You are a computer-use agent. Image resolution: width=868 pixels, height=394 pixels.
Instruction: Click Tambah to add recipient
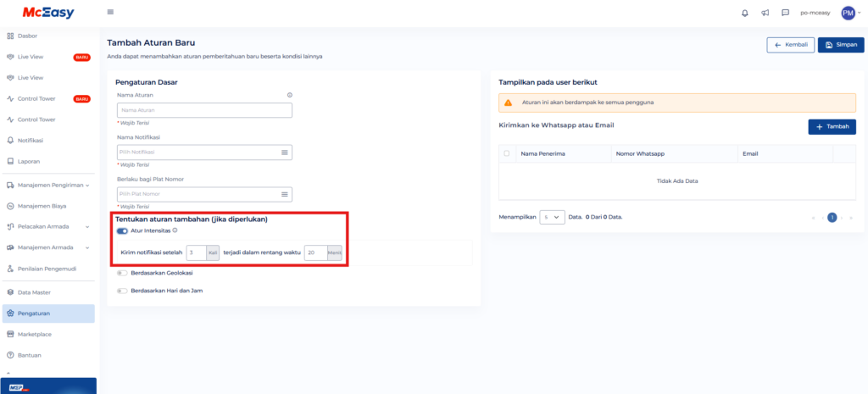pos(832,127)
